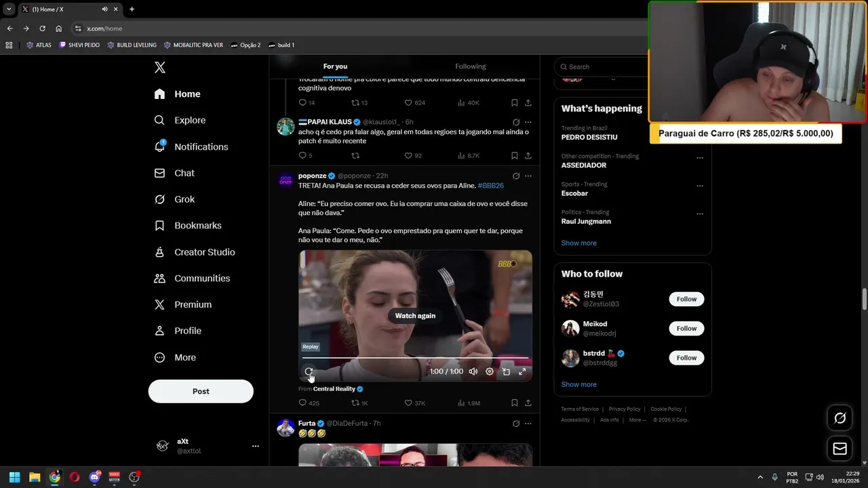Bookmark the PAPAI KLAUS post
Screen dimensions: 868x488
514,155
